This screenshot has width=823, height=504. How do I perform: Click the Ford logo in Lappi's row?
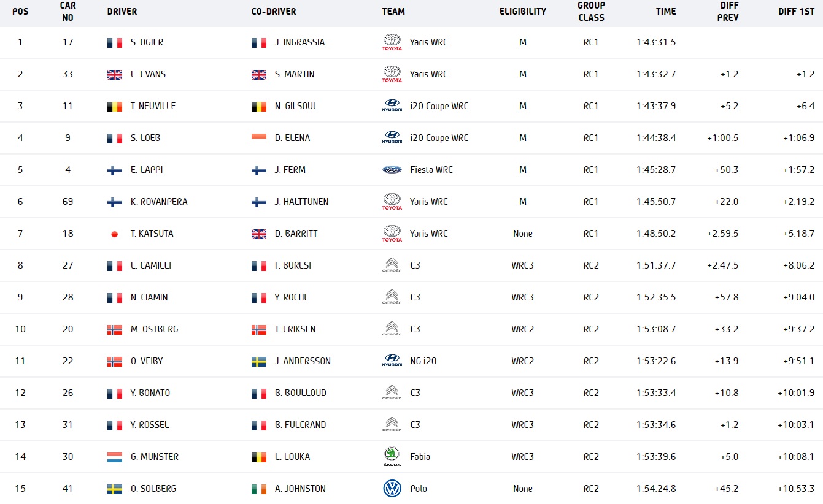click(392, 170)
